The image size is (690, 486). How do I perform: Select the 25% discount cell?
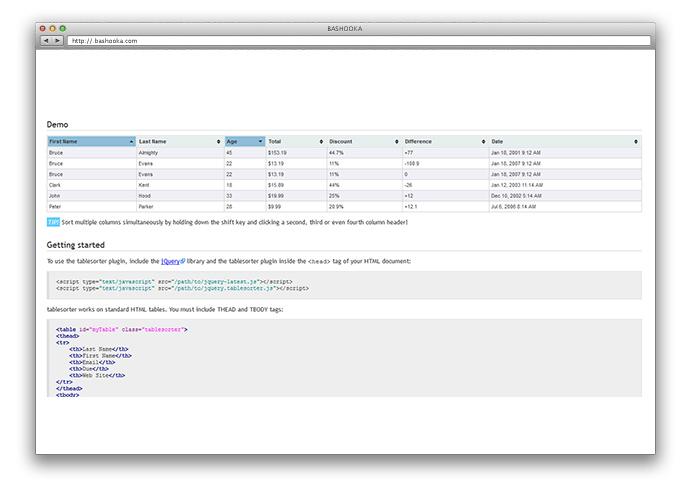(364, 195)
